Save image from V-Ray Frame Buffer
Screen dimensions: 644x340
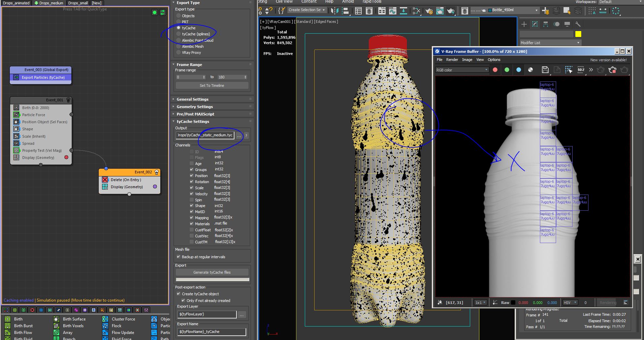click(545, 70)
